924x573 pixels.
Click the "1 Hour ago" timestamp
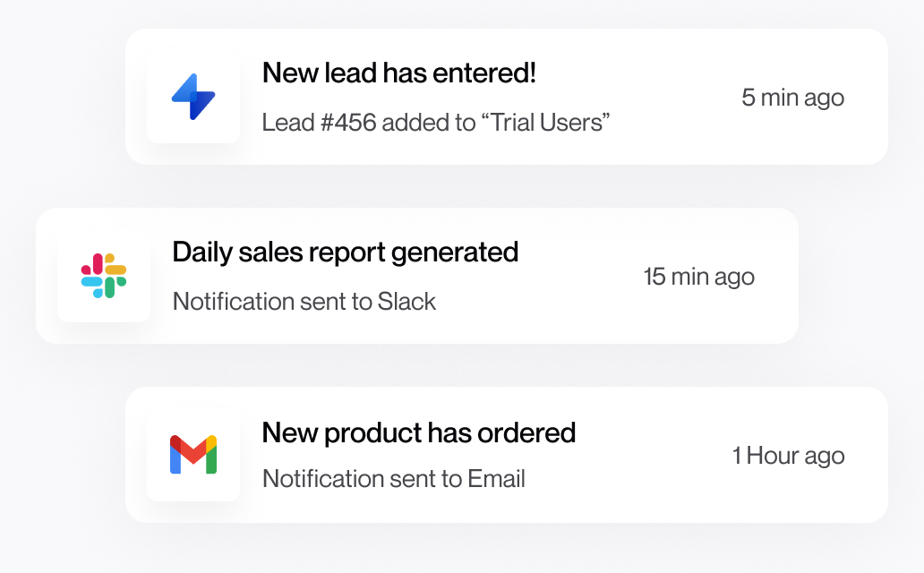(x=788, y=456)
